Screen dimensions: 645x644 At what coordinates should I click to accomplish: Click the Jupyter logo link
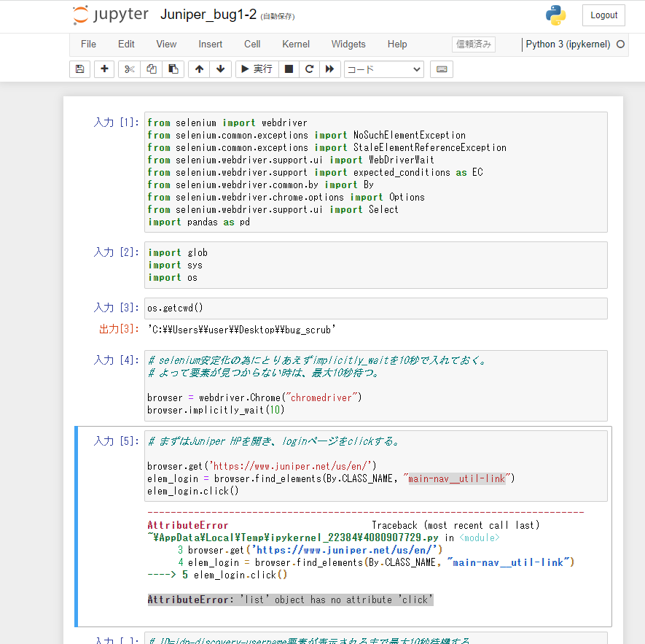coord(111,15)
